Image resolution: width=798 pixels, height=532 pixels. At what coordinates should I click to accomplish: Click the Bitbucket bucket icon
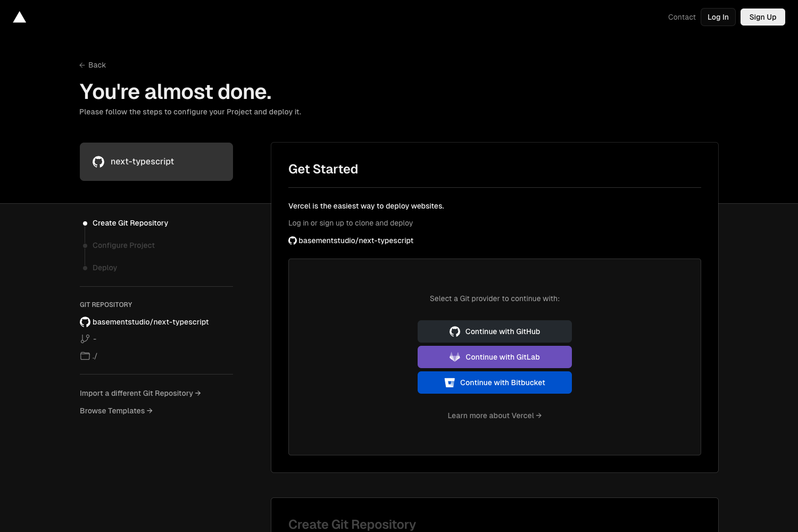tap(450, 382)
